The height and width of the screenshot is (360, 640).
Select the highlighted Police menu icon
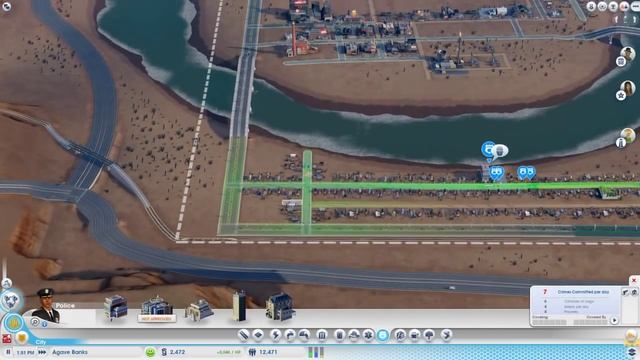coord(383,335)
